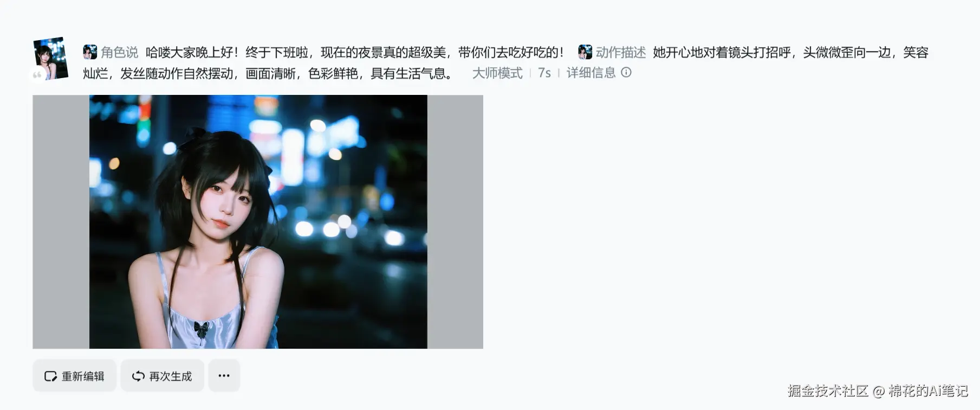Click the pencil edit icon in 重新编辑
The width and height of the screenshot is (980, 410).
(50, 376)
